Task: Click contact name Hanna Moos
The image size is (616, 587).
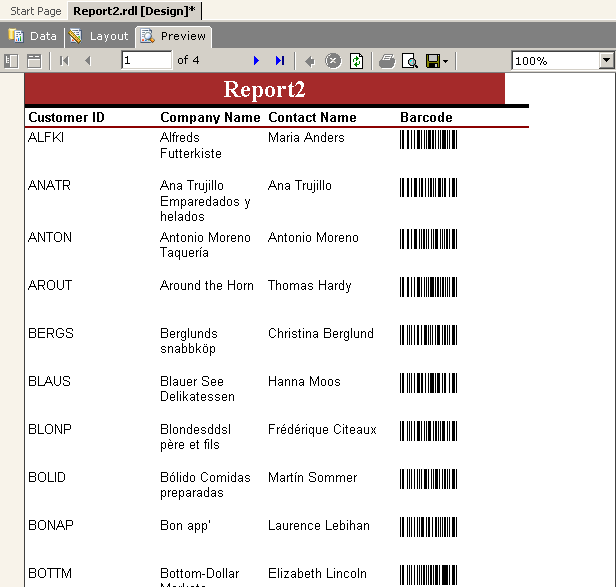Action: coord(304,381)
